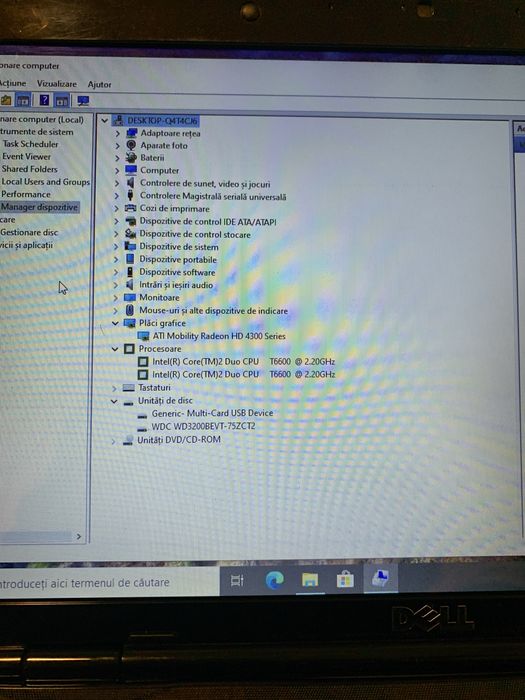Collapse the DESKTOP-Q4T4CJ6 root node

tap(104, 121)
